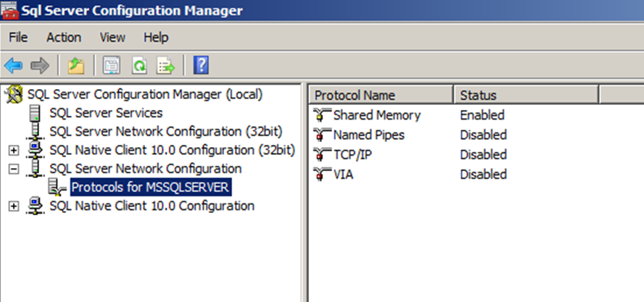Click the blue Back arrow toolbar icon
This screenshot has height=302, width=644.
click(x=13, y=66)
